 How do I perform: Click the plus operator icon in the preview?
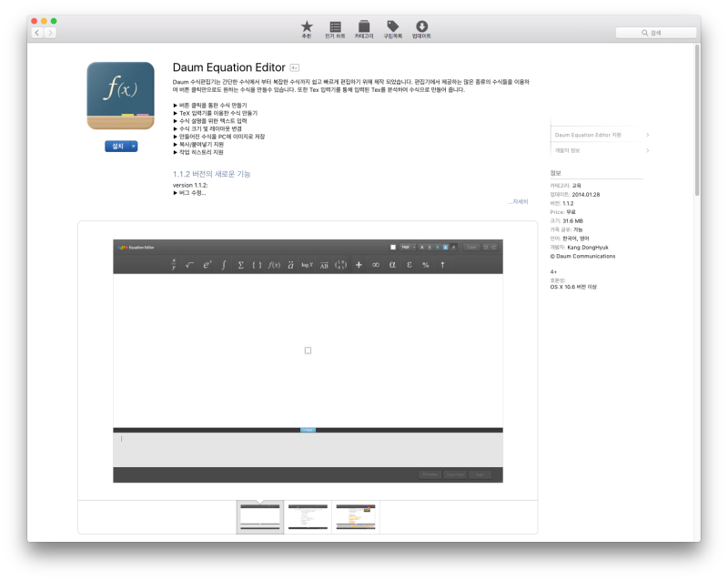coord(359,265)
